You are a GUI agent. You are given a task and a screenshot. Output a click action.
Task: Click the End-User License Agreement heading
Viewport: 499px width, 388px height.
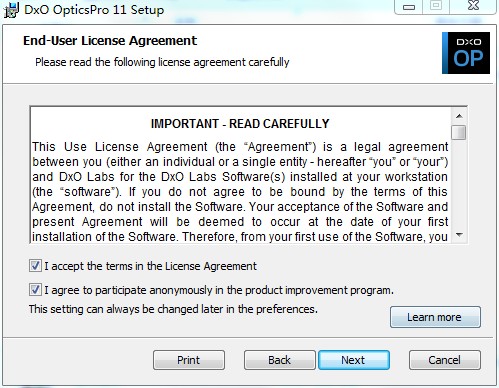(x=110, y=41)
